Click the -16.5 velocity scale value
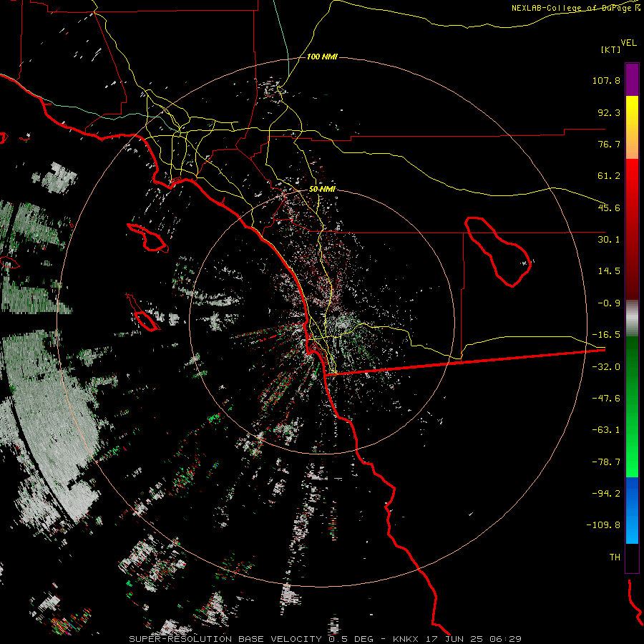Image resolution: width=644 pixels, height=644 pixels. point(606,335)
